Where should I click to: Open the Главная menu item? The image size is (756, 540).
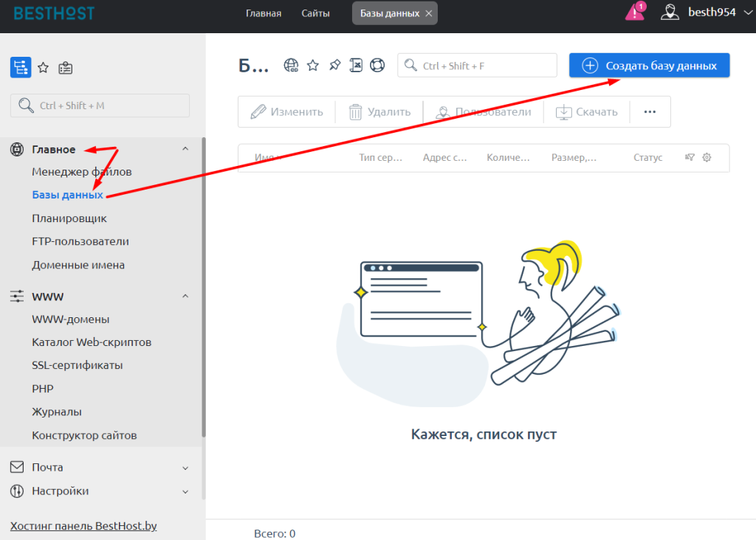(x=264, y=13)
